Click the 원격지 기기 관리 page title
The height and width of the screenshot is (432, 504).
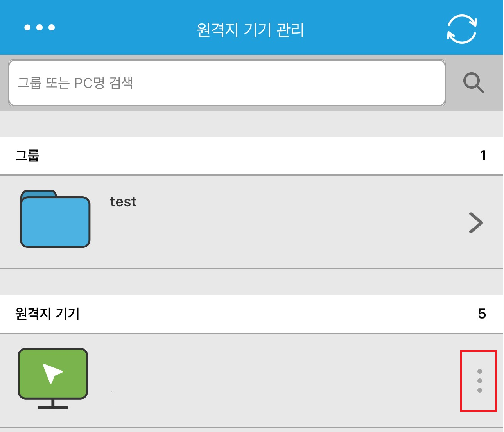(250, 29)
